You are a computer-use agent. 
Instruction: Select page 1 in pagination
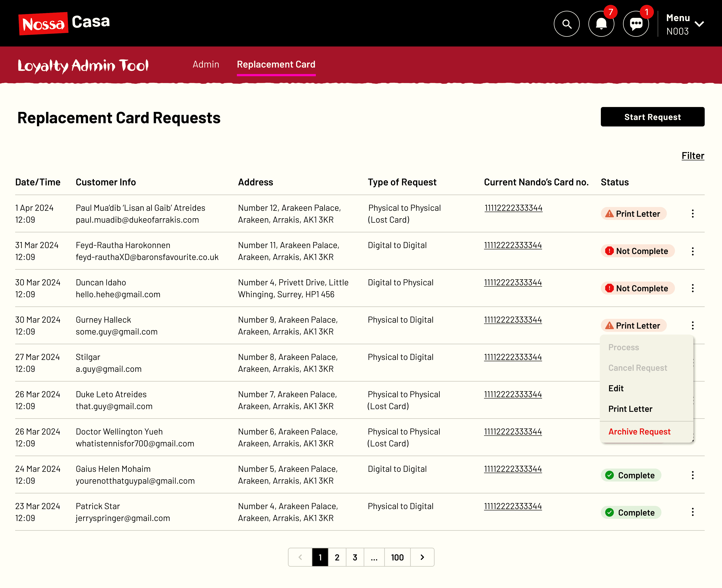click(x=320, y=557)
